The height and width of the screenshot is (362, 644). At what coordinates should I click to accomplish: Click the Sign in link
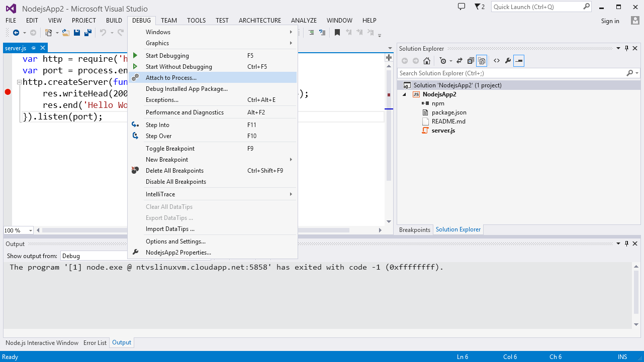click(x=610, y=21)
